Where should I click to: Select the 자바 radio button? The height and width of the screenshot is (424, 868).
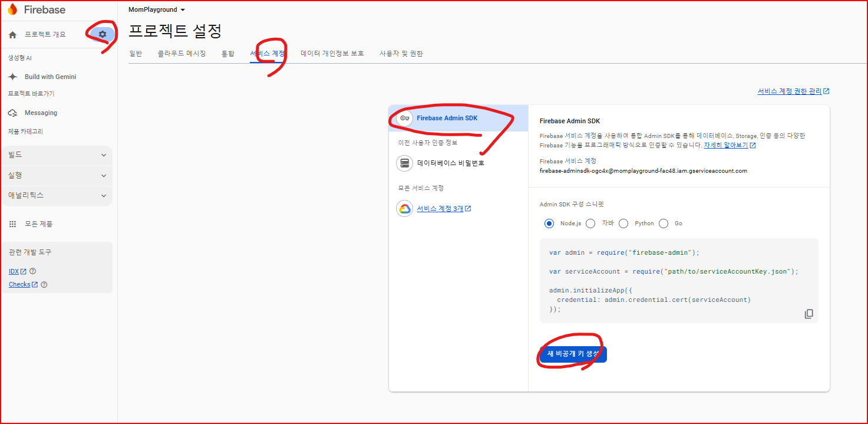tap(590, 223)
